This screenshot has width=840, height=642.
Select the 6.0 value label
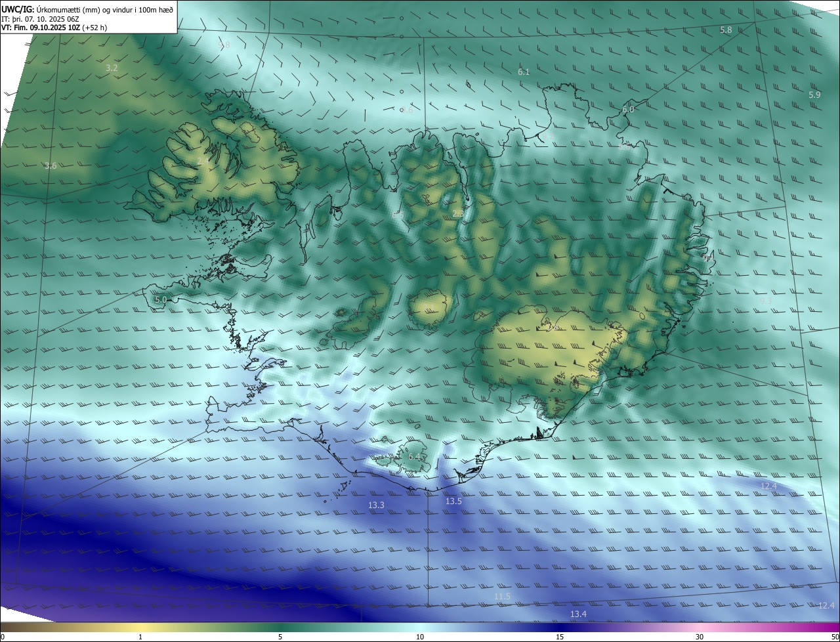628,110
